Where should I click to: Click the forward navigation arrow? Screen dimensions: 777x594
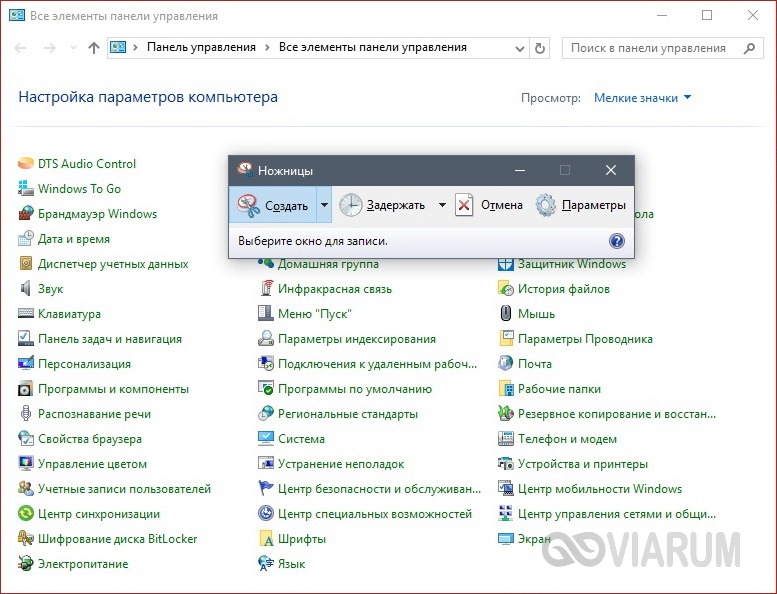click(x=50, y=48)
